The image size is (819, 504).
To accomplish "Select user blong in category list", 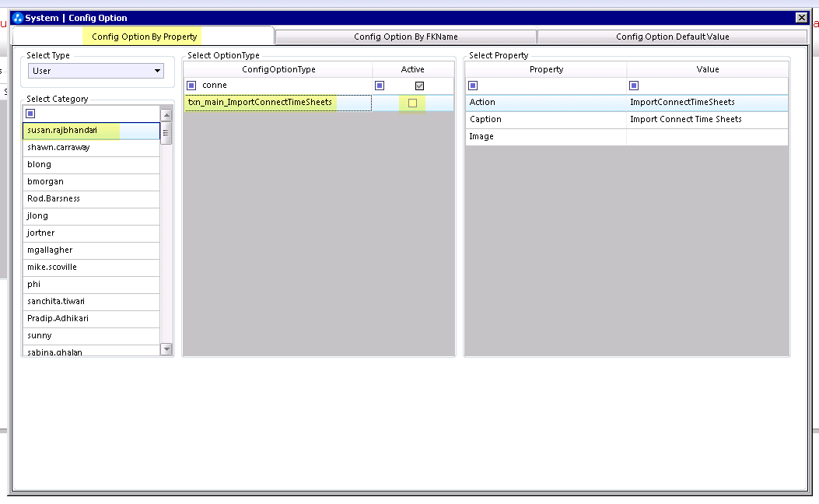I will pyautogui.click(x=92, y=165).
